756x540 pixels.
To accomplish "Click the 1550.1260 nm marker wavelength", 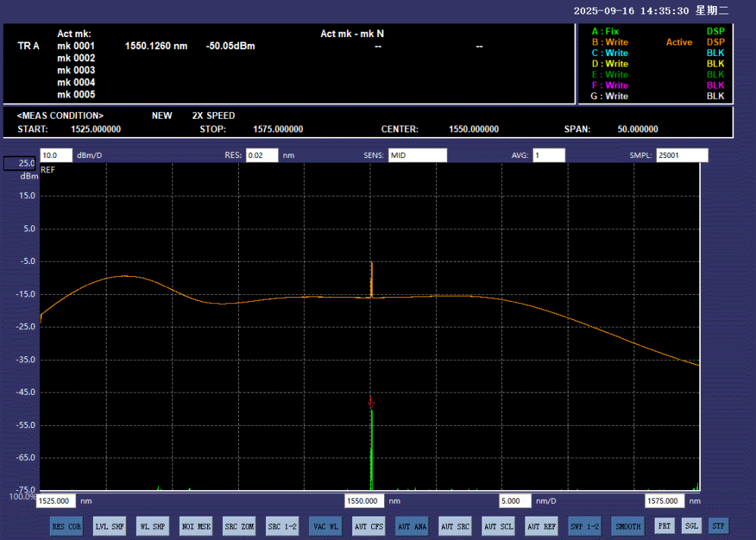I will tap(156, 46).
